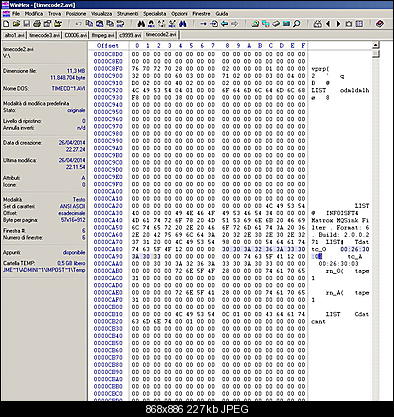Navigate forward with the grey right arrow icon
Viewport: 394px width, 417px height.
234,24
